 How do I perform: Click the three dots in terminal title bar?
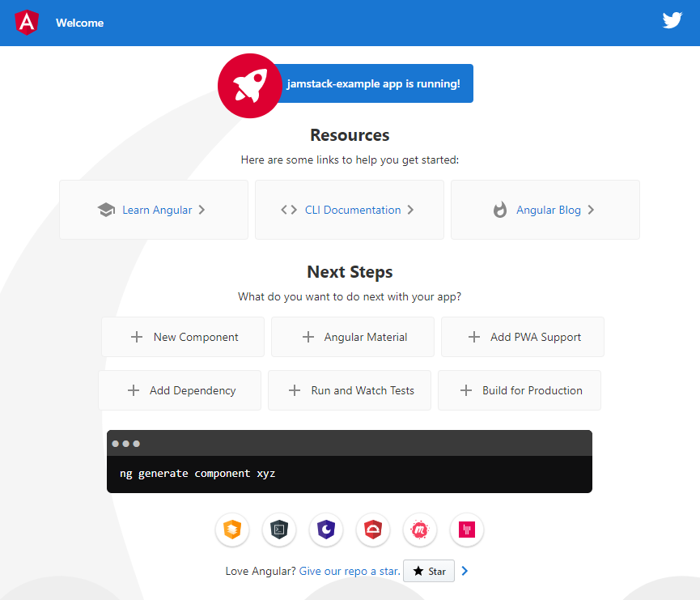pyautogui.click(x=126, y=444)
